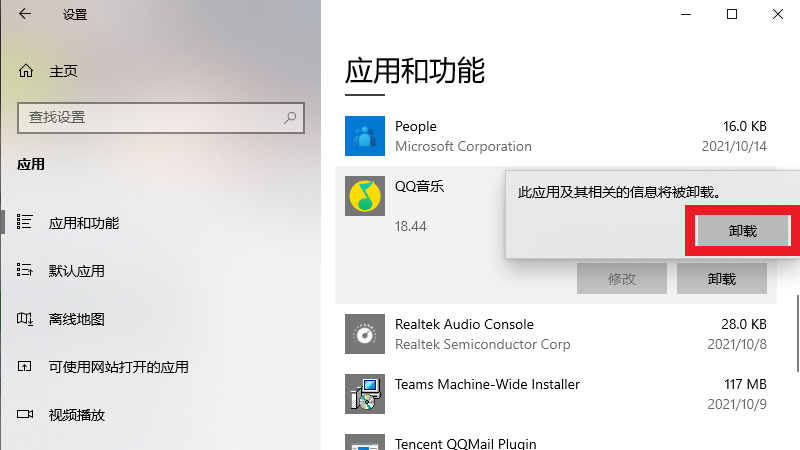Focus the 查找设置 search box
The width and height of the screenshot is (800, 450).
150,117
